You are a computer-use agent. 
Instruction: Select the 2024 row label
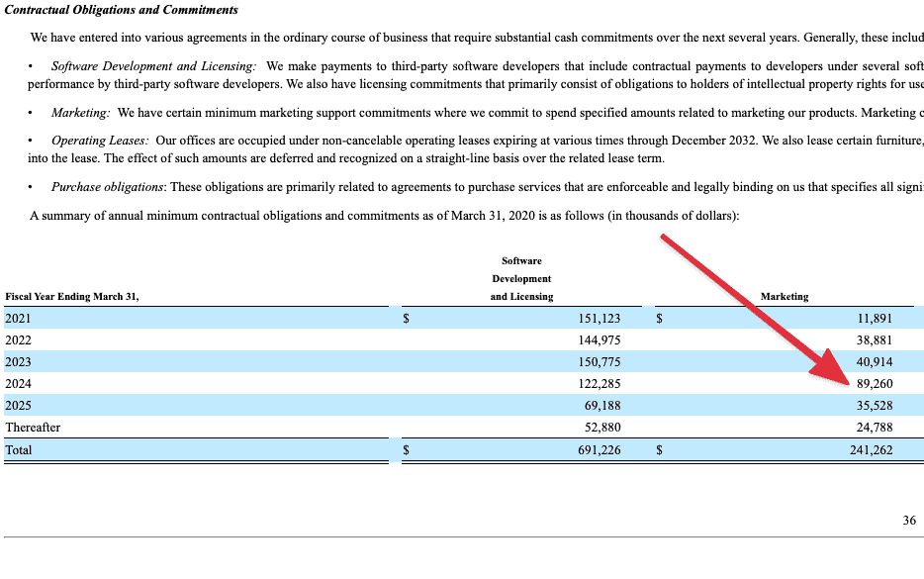19,383
